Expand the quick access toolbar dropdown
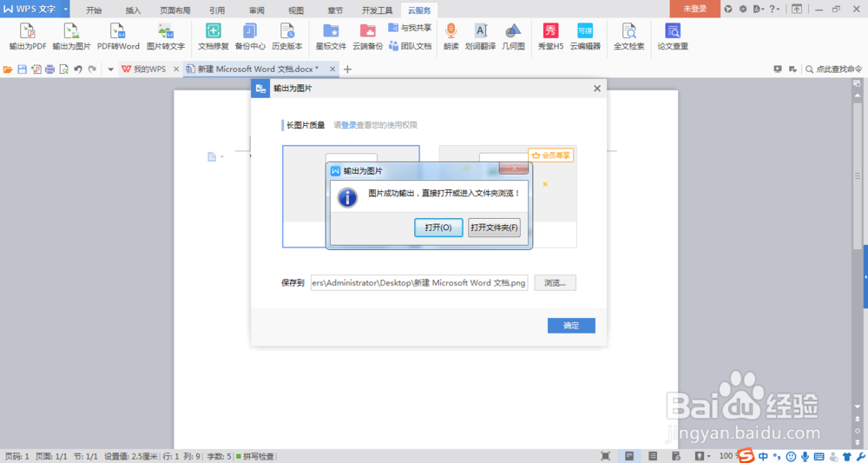Viewport: 868px width, 463px height. pos(111,69)
